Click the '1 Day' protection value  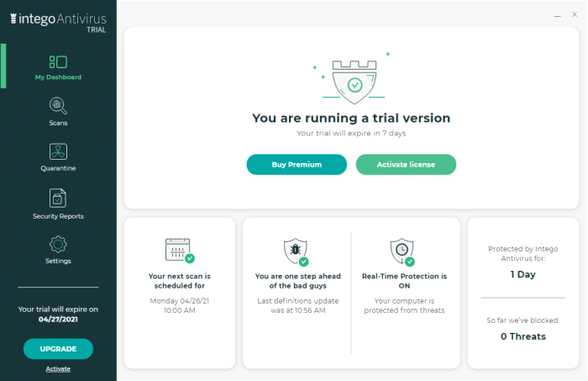coord(523,274)
